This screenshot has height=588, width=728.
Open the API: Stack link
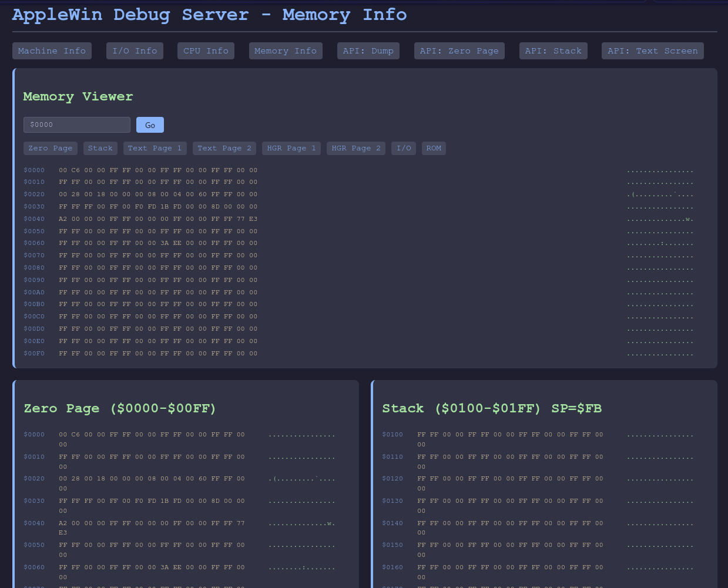tap(553, 51)
